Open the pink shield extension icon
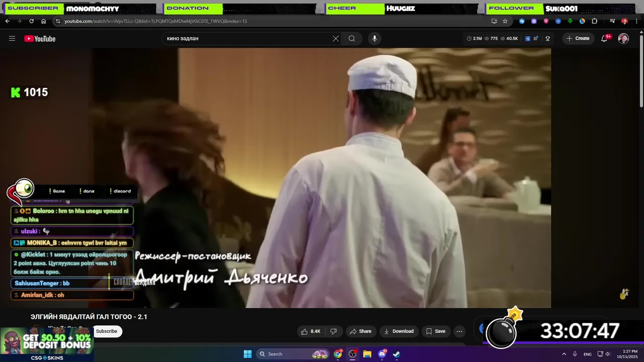The height and width of the screenshot is (362, 644). coord(546,21)
